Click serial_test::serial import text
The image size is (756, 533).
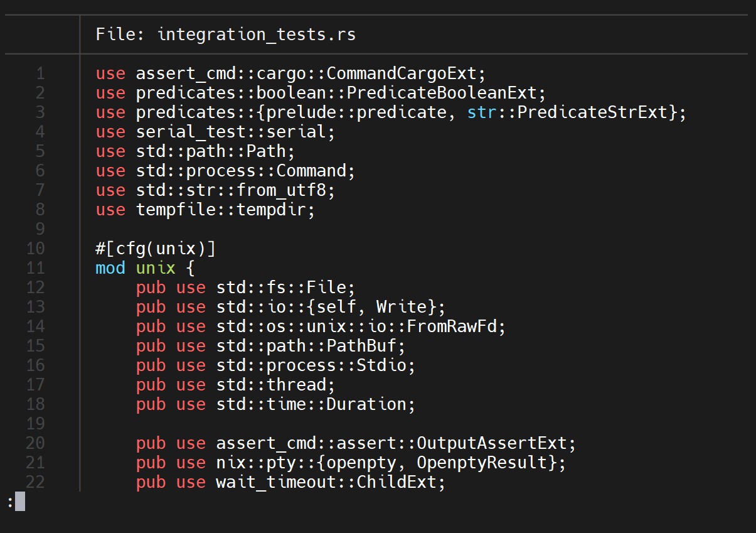pos(236,132)
